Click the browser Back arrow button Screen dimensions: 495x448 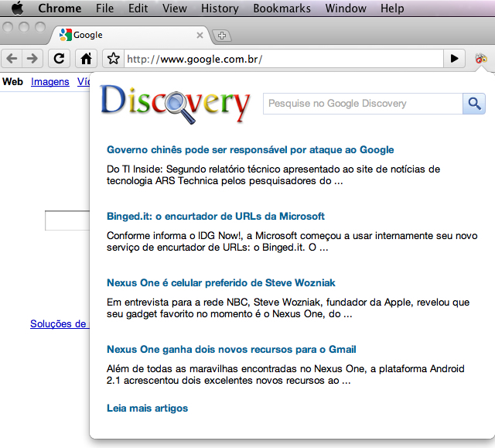click(12, 59)
